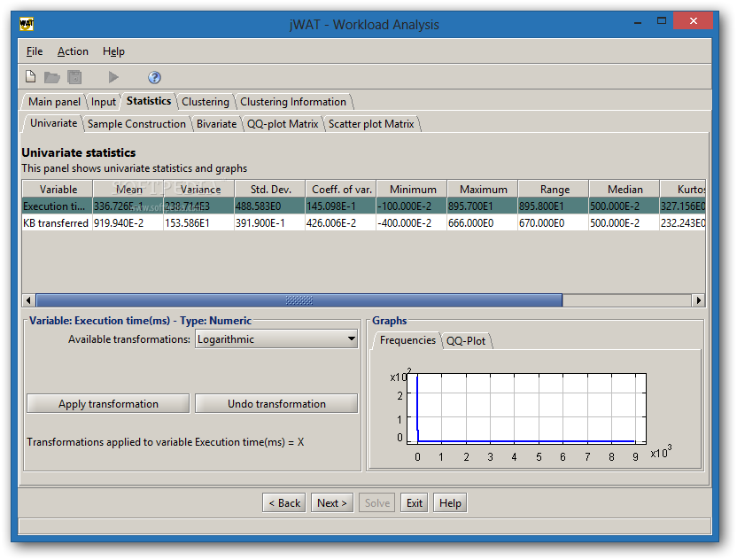Viewport: 737px width, 560px height.
Task: Click range value 895.800E1
Action: click(x=541, y=206)
